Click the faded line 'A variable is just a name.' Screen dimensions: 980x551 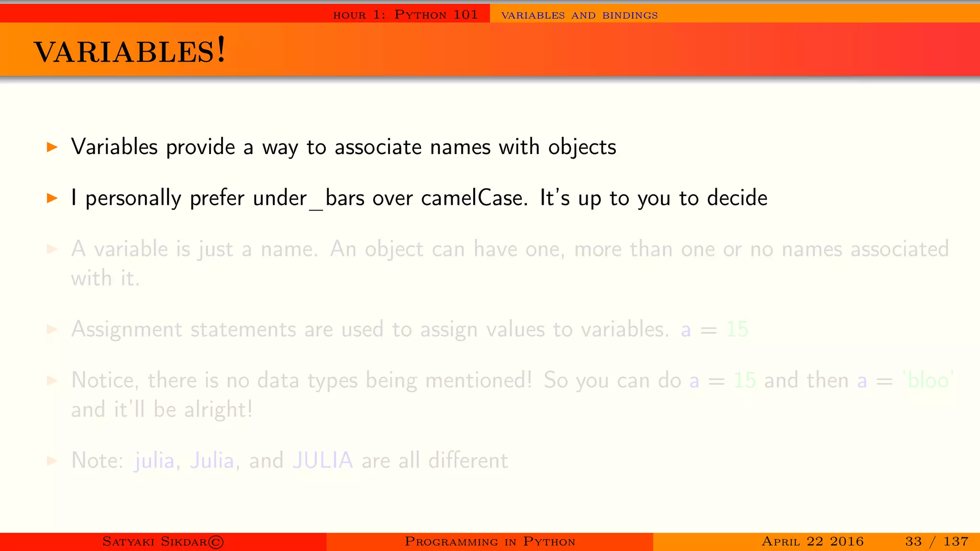coord(194,249)
